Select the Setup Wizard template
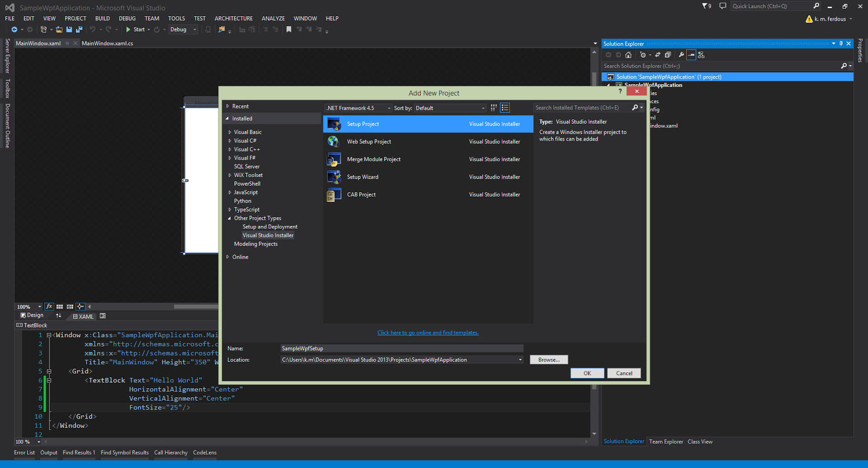The height and width of the screenshot is (468, 868). click(x=429, y=177)
